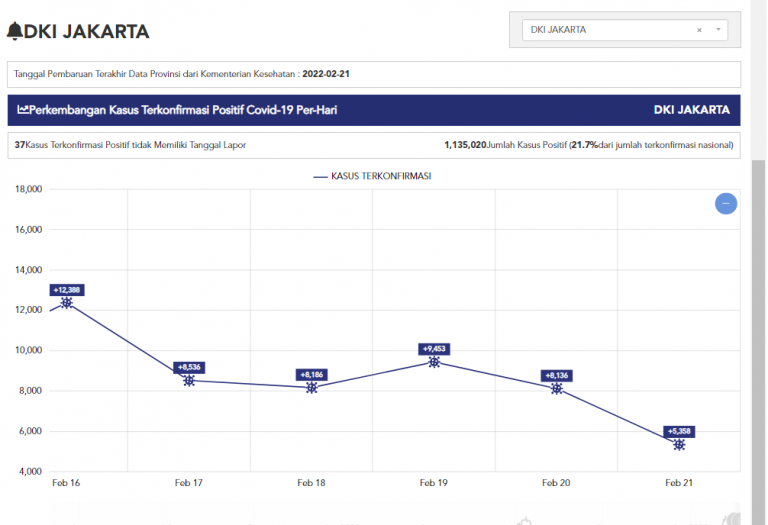
Task: Click the Feb 17 virus data marker
Action: pos(189,381)
